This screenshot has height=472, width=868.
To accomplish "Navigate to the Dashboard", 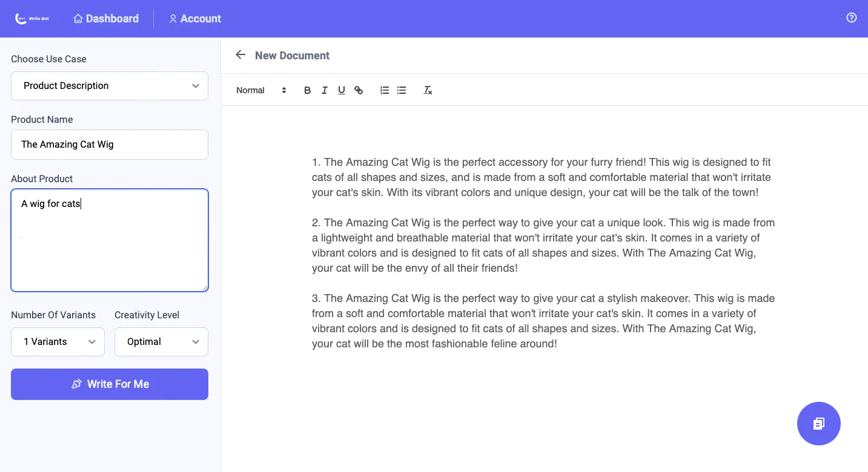I will (105, 18).
